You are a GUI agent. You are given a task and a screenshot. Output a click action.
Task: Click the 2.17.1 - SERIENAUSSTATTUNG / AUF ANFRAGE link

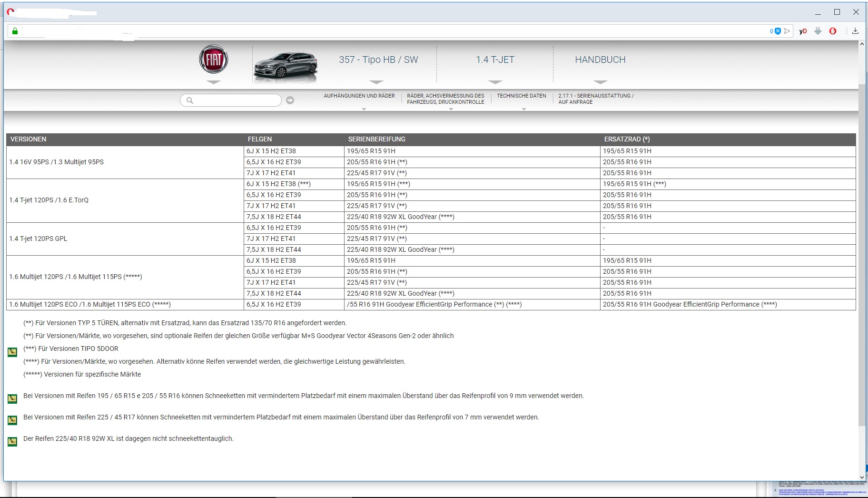(x=596, y=99)
